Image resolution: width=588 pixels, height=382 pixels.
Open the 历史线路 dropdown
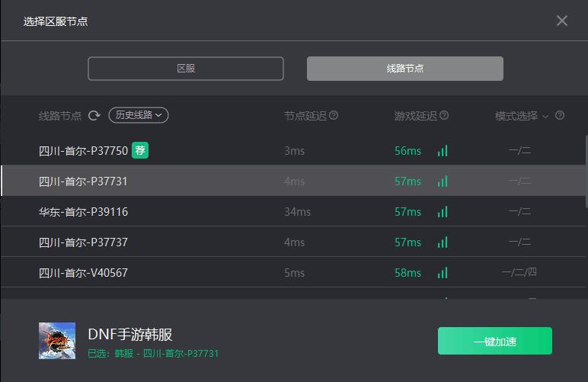click(x=138, y=115)
